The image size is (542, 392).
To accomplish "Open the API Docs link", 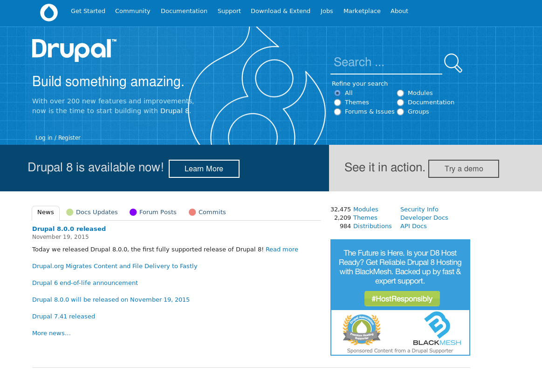I will pyautogui.click(x=413, y=226).
